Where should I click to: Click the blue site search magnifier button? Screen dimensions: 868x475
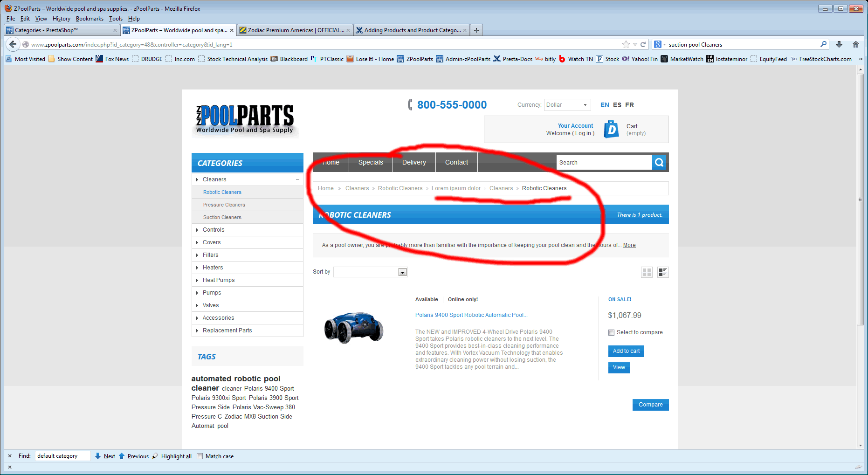[x=659, y=162]
